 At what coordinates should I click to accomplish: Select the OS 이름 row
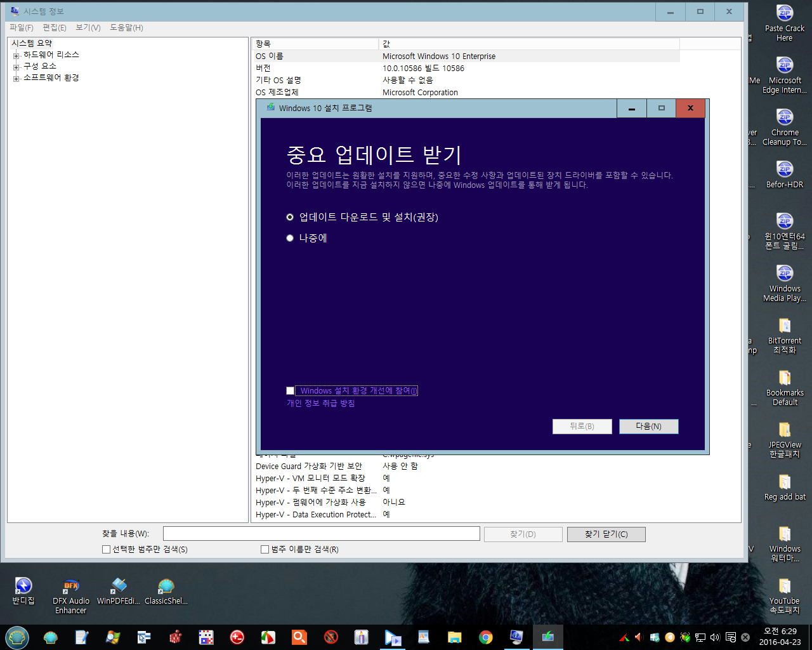466,56
